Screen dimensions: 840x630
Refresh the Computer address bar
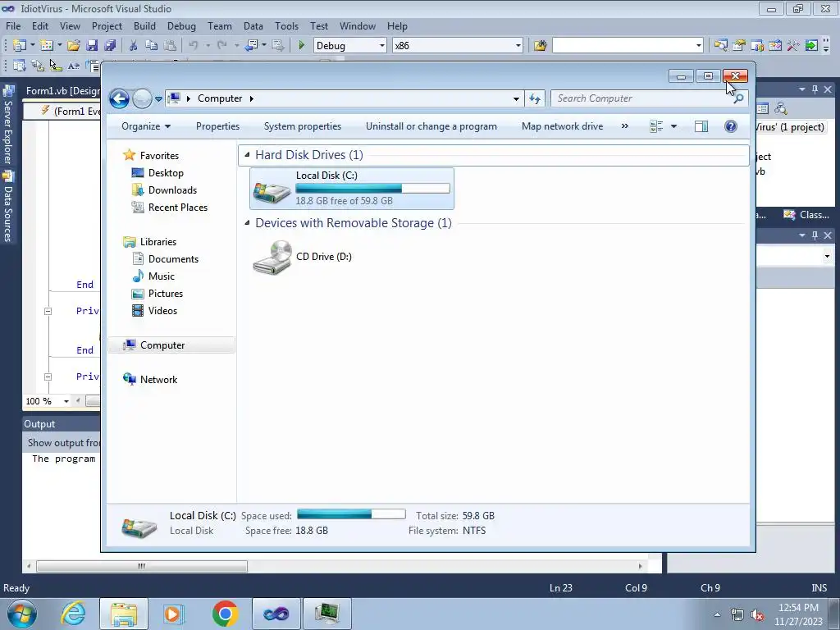535,98
